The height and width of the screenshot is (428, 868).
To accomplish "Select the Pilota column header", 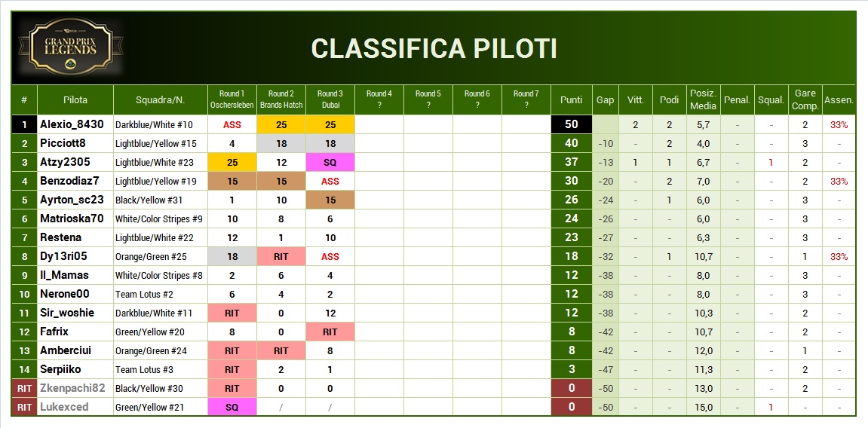I will coord(75,100).
